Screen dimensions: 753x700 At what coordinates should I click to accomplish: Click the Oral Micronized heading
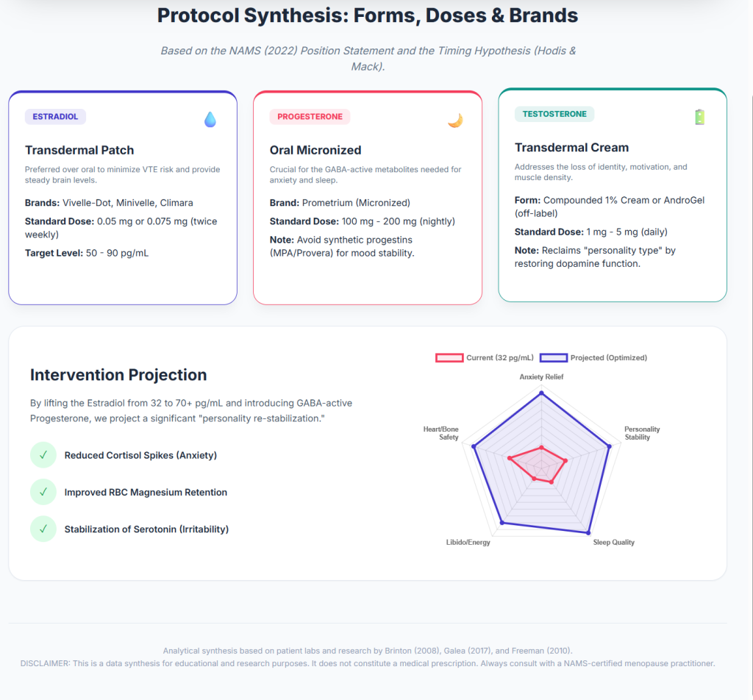tap(315, 150)
